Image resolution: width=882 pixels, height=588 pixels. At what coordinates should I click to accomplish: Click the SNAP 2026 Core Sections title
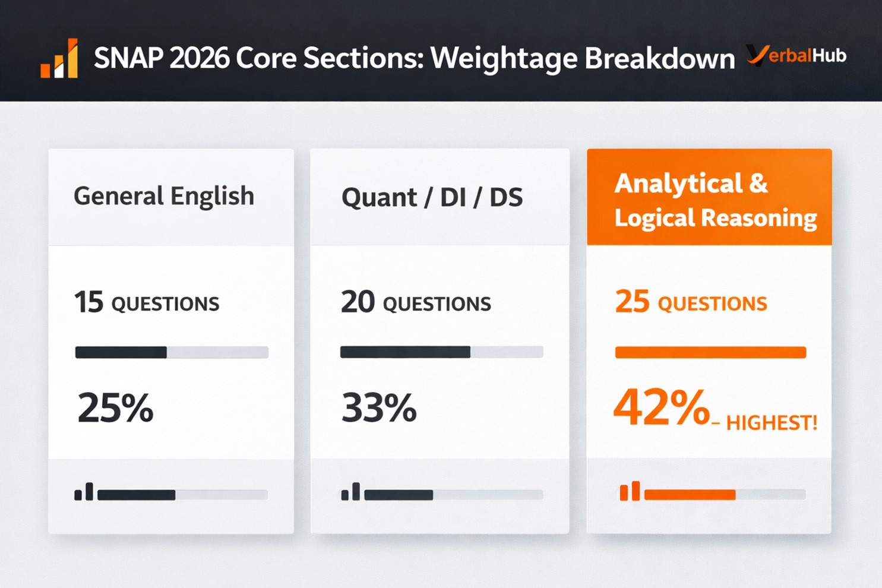click(414, 59)
